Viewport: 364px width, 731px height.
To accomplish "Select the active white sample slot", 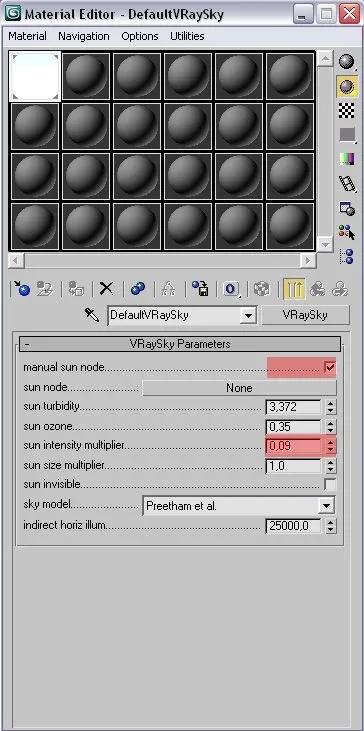I will click(35, 76).
